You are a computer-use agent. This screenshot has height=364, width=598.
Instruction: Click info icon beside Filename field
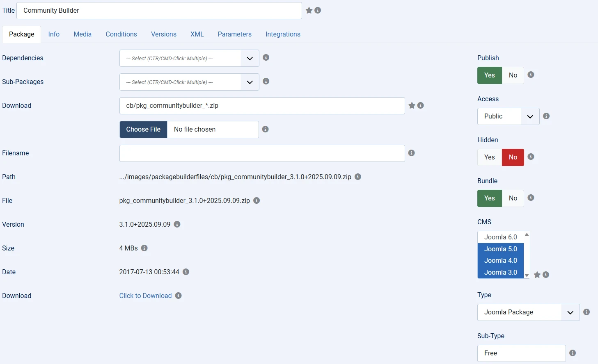point(412,153)
